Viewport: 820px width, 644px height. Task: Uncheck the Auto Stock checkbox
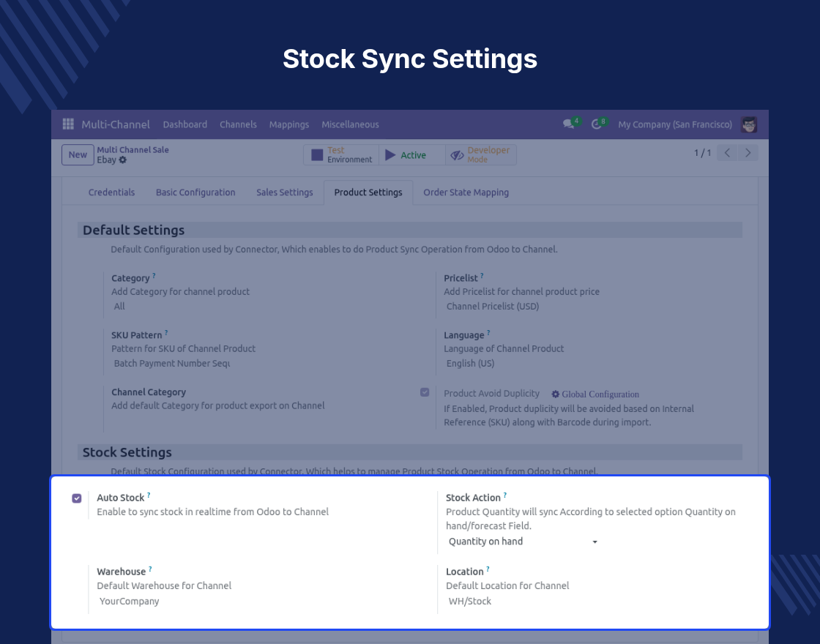point(77,498)
